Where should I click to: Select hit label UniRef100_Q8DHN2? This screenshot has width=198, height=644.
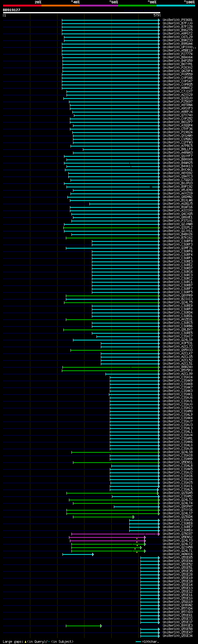click(x=178, y=197)
